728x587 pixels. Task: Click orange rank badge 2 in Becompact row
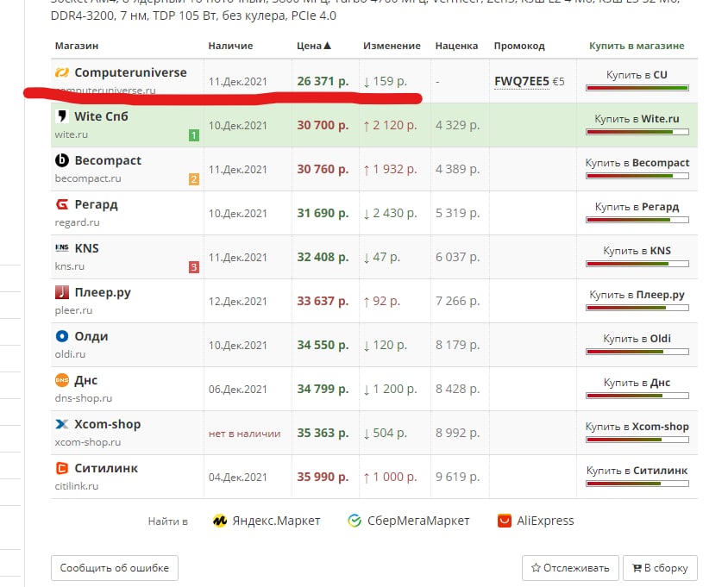tap(194, 179)
